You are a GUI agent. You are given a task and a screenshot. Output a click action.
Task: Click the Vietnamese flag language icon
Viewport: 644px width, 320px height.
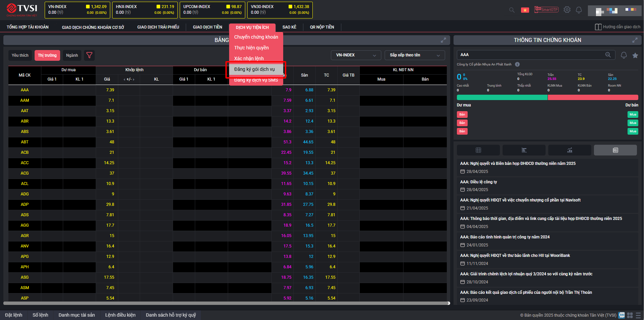(x=525, y=10)
